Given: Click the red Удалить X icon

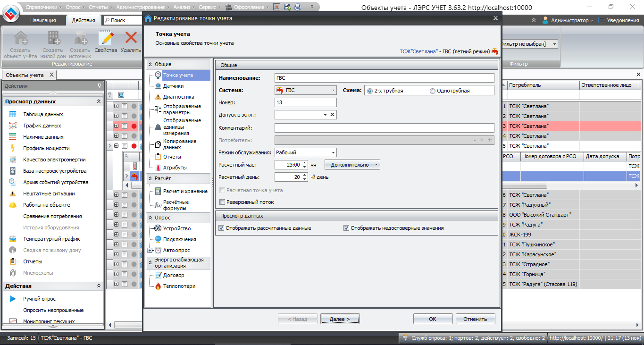Looking at the screenshot, I should coord(131,39).
